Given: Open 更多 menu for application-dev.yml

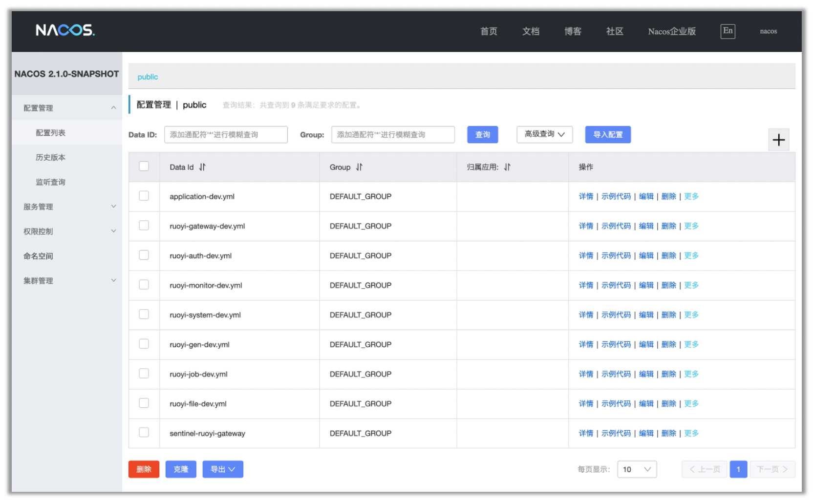Looking at the screenshot, I should [x=691, y=196].
